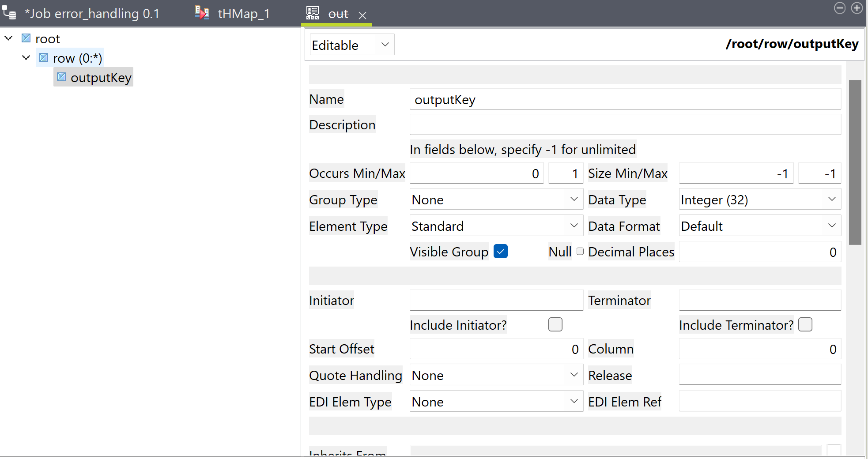The image size is (868, 459).
Task: Tick the Include Terminator checkbox
Action: pos(805,325)
